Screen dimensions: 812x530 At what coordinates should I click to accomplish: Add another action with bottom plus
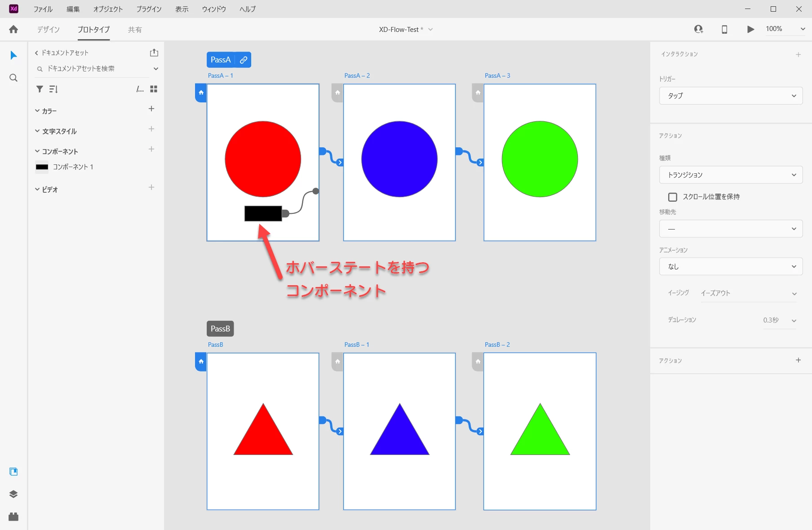[799, 360]
